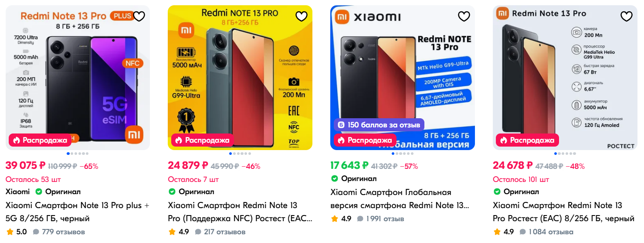
Task: Open the 150 баллов за отзыв badge
Action: tap(379, 125)
